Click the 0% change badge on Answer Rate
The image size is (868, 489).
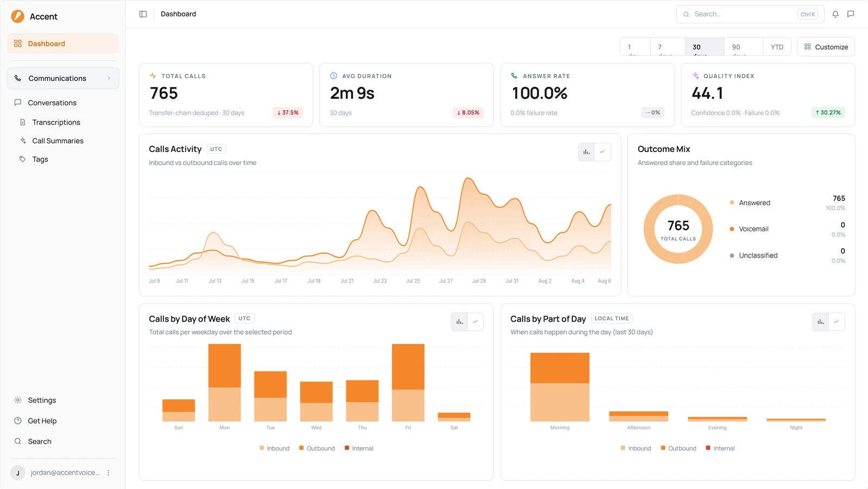click(652, 112)
